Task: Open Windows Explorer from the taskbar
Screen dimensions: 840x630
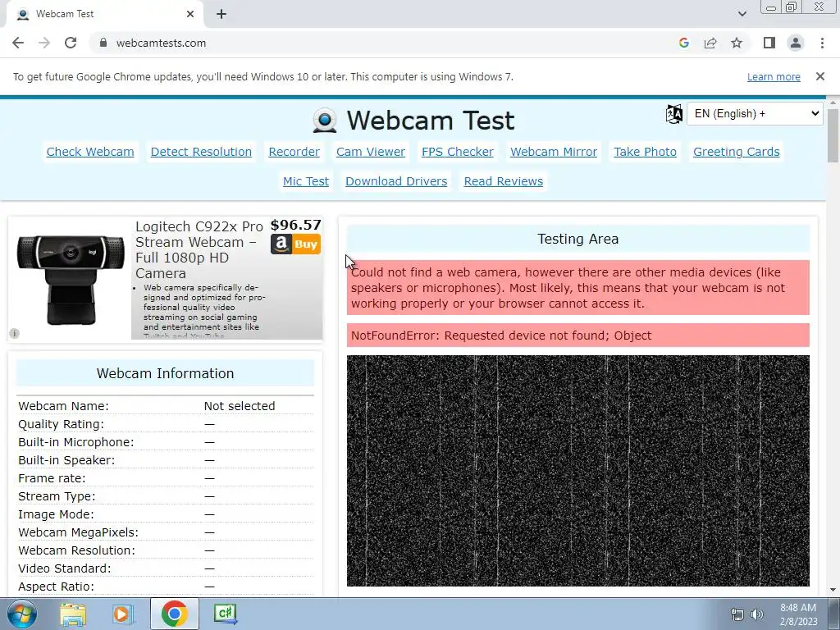Action: coord(73,614)
